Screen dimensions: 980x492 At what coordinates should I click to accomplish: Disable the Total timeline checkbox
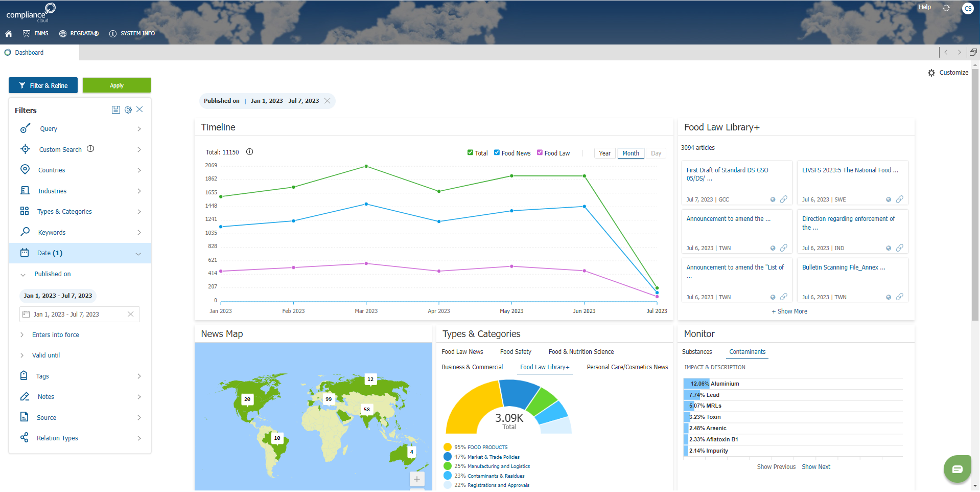(470, 152)
